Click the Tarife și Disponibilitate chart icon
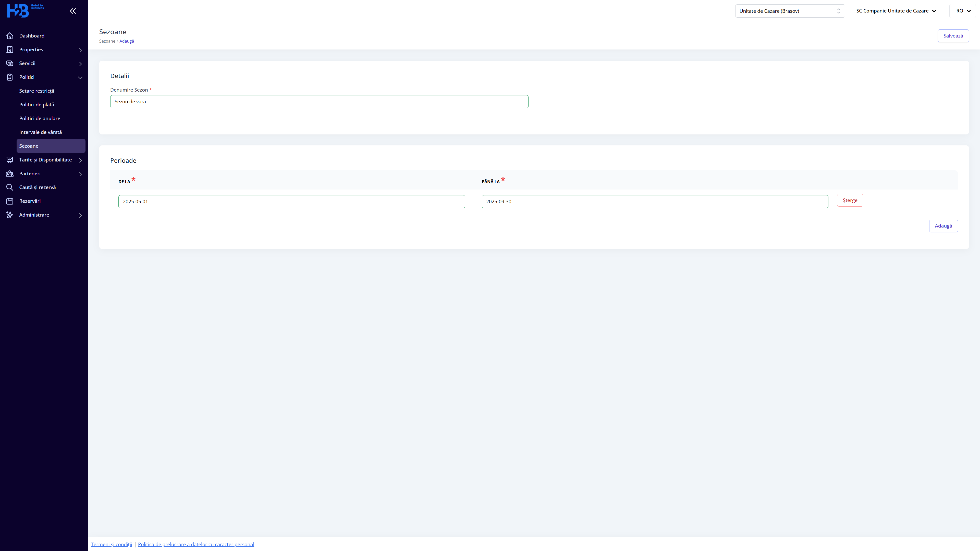The height and width of the screenshot is (551, 980). coord(10,160)
